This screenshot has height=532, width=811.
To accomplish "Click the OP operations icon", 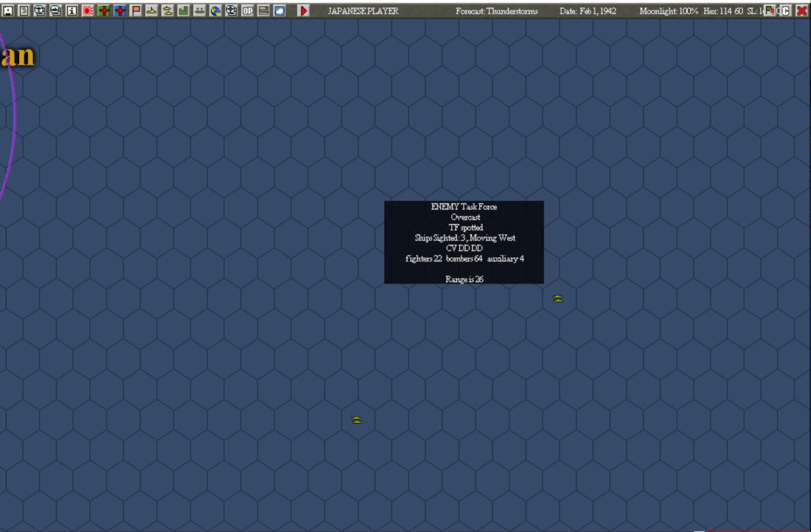I will pyautogui.click(x=246, y=10).
